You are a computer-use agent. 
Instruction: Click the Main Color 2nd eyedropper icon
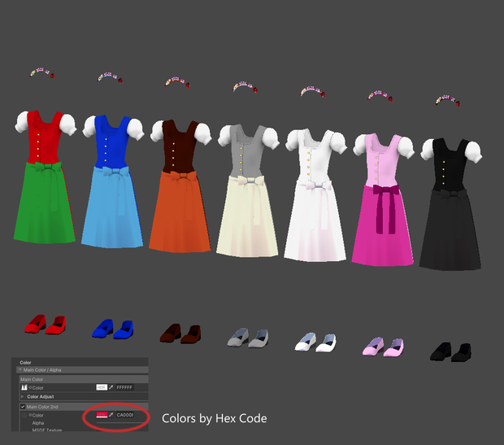[x=111, y=415]
